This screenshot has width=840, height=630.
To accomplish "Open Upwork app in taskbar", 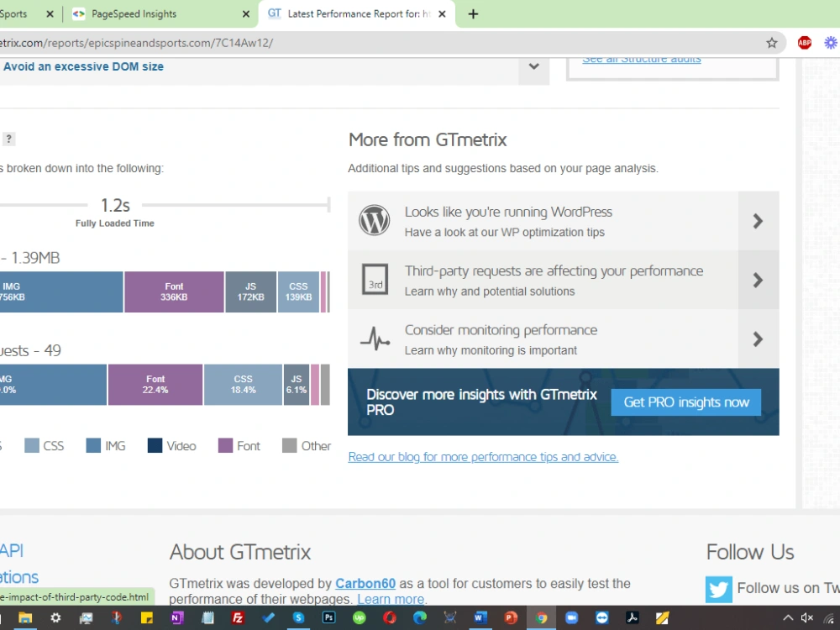I will point(359,617).
